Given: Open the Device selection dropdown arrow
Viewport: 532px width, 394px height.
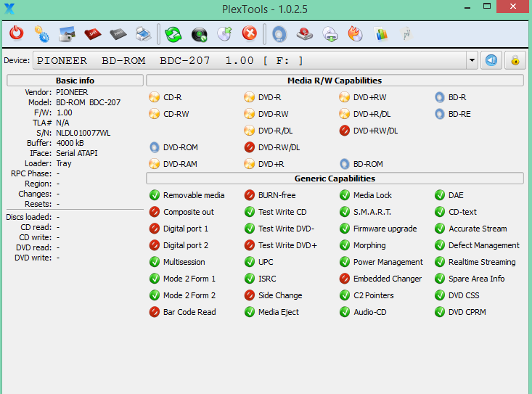Looking at the screenshot, I should pos(472,60).
